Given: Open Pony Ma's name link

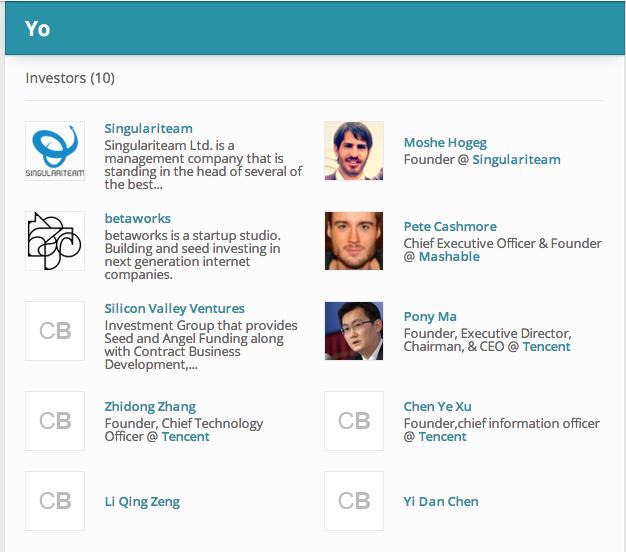Looking at the screenshot, I should 430,317.
